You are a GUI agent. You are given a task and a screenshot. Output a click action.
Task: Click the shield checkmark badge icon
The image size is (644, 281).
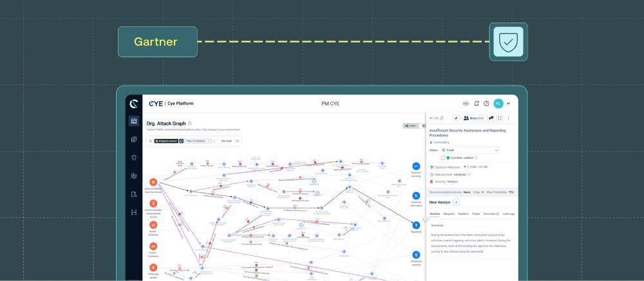pos(508,42)
